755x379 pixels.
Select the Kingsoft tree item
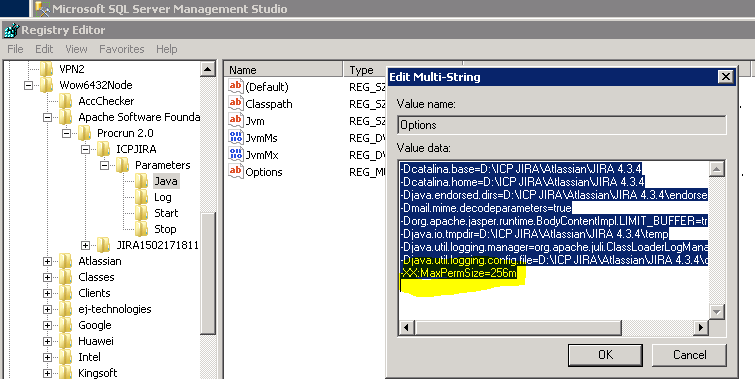click(98, 373)
